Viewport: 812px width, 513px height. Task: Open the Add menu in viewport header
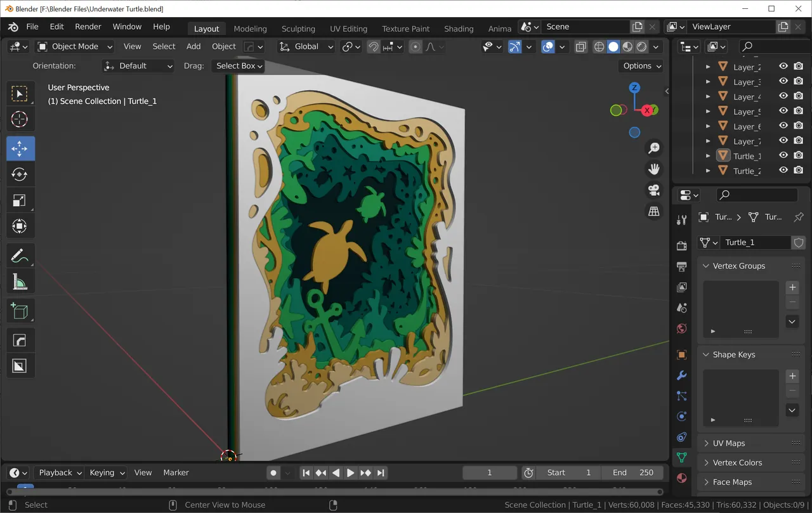[x=193, y=46]
